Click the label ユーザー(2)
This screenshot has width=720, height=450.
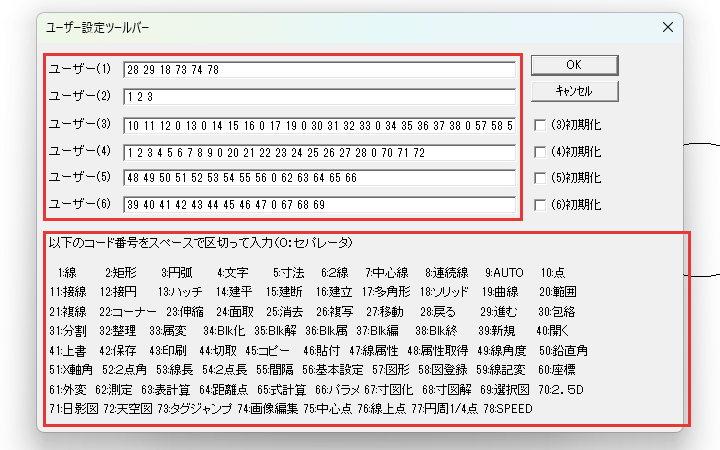[80, 96]
